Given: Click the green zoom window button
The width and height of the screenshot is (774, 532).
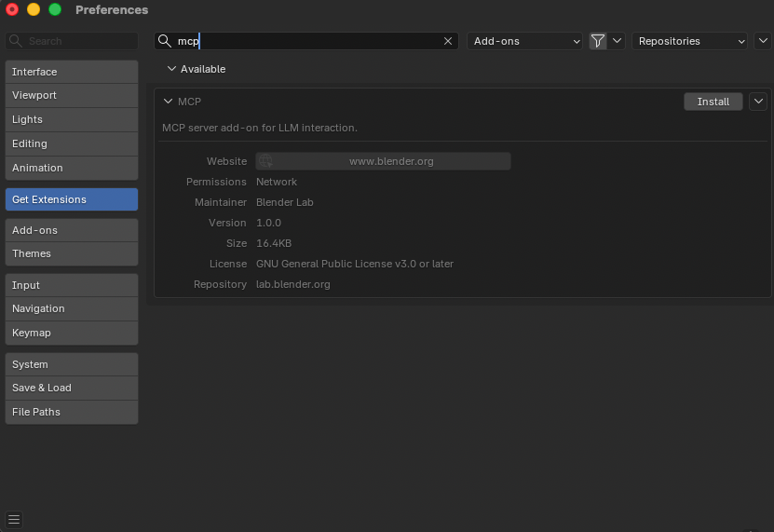Looking at the screenshot, I should pyautogui.click(x=55, y=9).
